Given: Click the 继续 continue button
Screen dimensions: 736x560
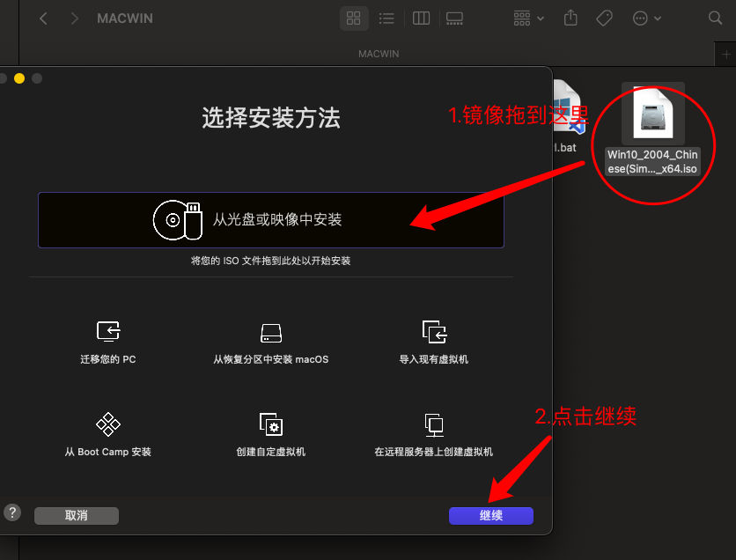Looking at the screenshot, I should [x=491, y=515].
